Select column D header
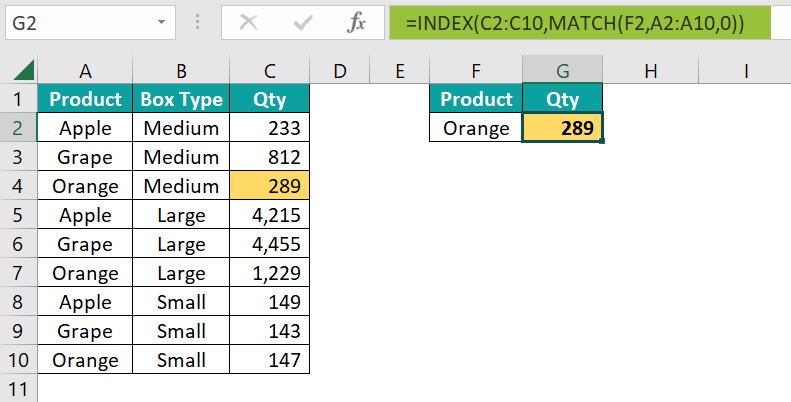 340,71
